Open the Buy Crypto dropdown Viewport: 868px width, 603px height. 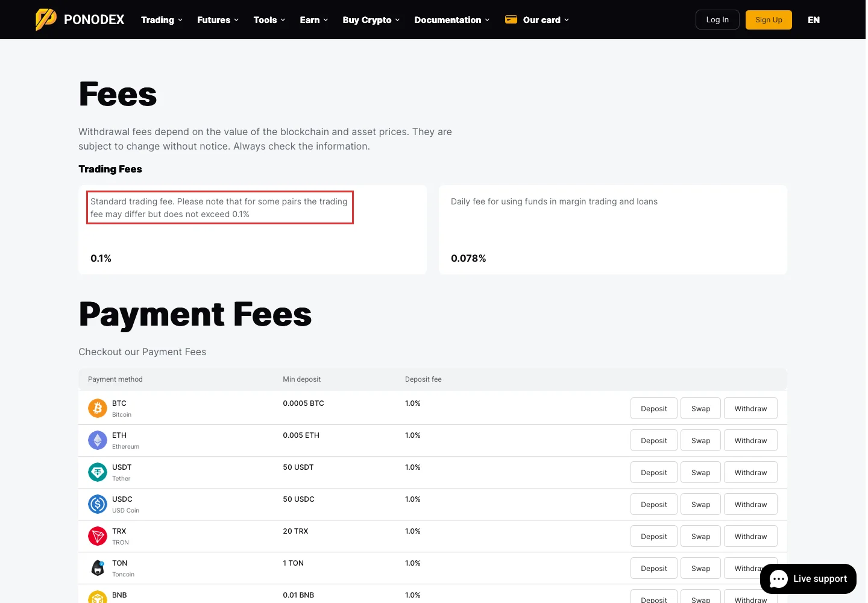(371, 20)
